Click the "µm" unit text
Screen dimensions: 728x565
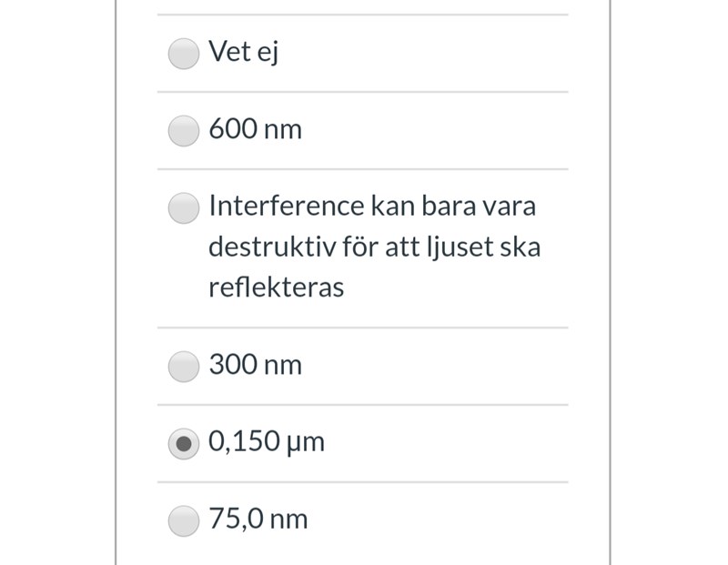tap(306, 443)
